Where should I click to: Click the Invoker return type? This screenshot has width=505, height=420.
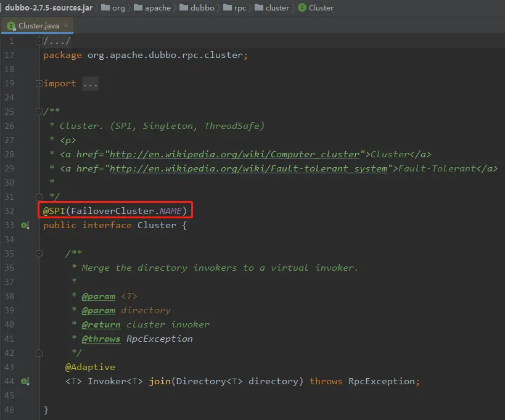(x=107, y=381)
